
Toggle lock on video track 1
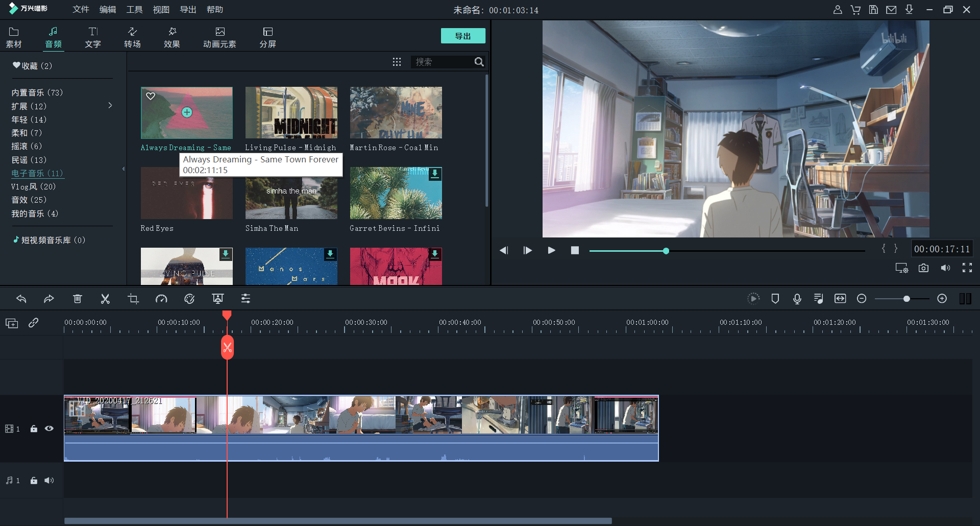[x=34, y=429]
